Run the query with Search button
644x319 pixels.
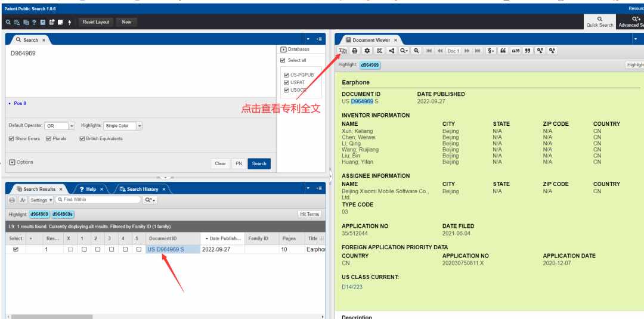(259, 163)
